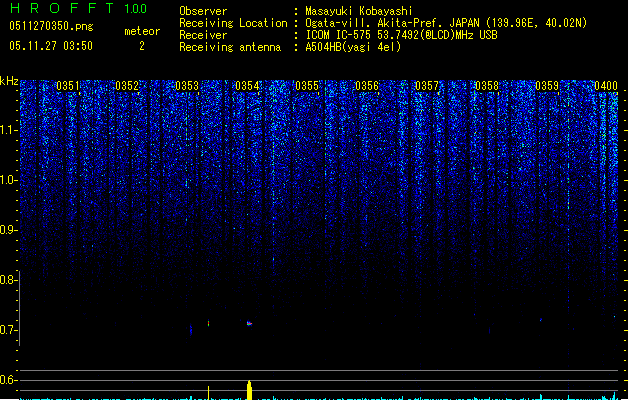Image resolution: width=629 pixels, height=400 pixels.
Task: Click the kHz axis unit label
Action: [x=9, y=81]
